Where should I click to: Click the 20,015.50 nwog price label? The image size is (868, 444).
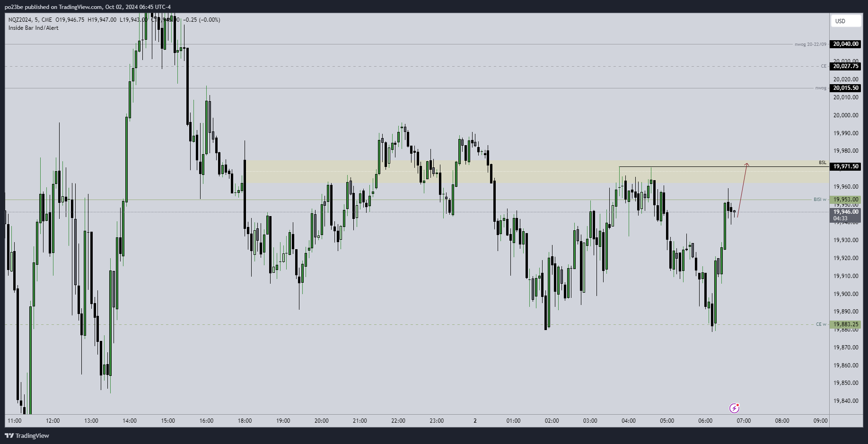tap(846, 88)
